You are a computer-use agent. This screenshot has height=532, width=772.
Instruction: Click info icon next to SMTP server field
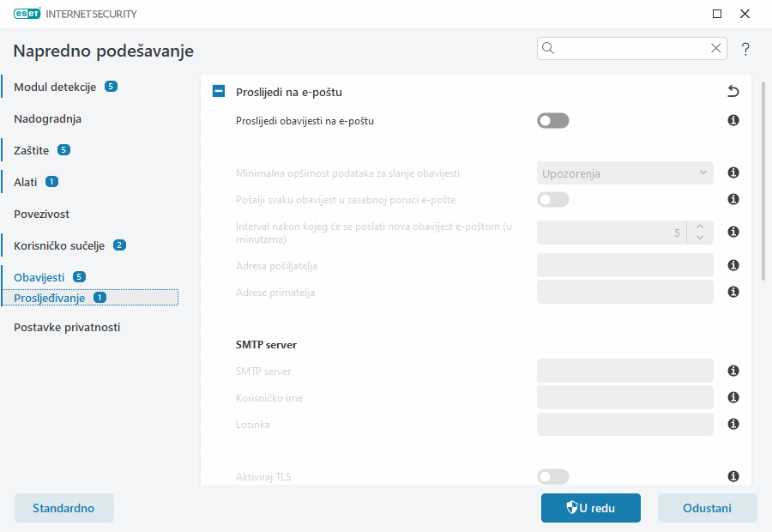(x=733, y=372)
